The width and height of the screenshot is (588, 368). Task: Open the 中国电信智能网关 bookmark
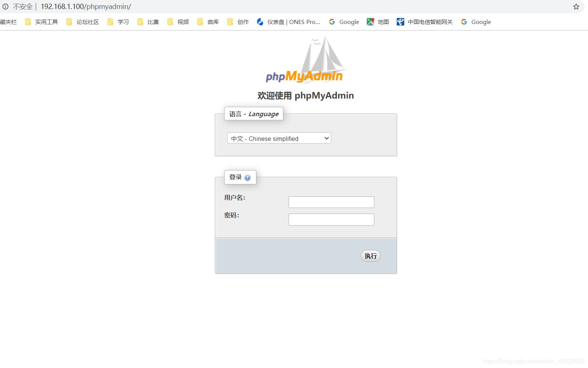point(425,22)
